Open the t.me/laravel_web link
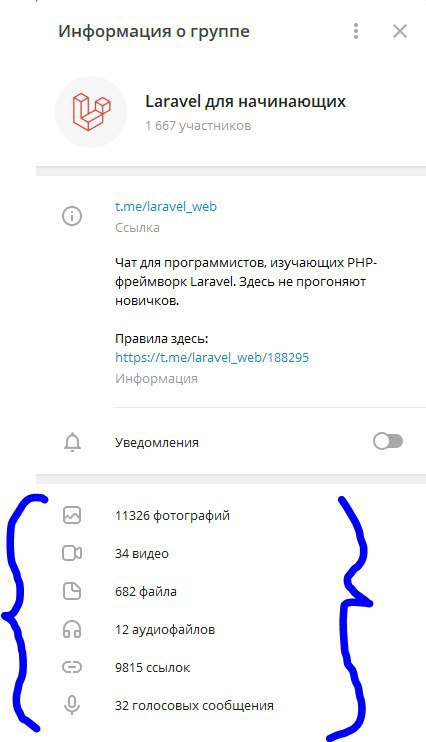The height and width of the screenshot is (742, 426). click(x=166, y=207)
